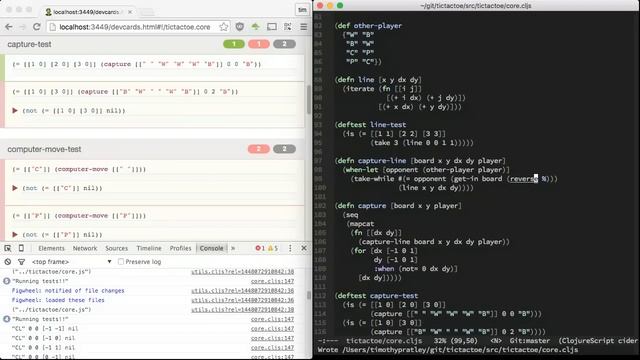
Task: Click 'defn capture-line' in the Emacs editor
Action: coord(372,161)
